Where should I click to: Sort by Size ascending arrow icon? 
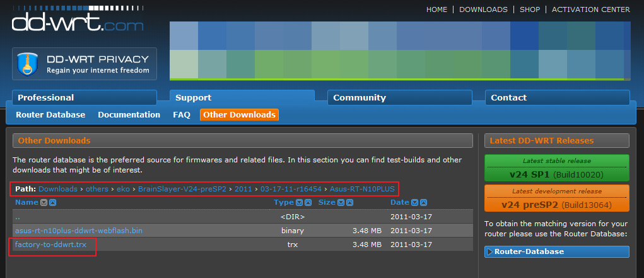pos(350,202)
